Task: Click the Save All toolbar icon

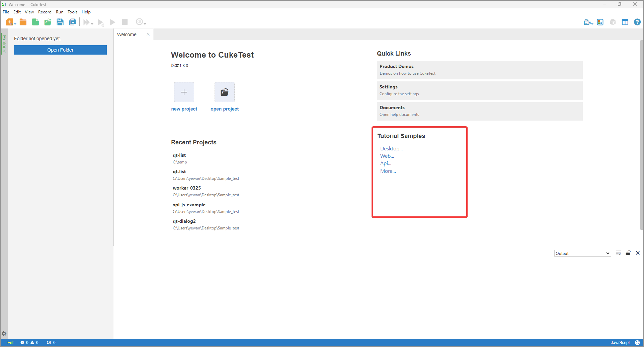Action: (x=73, y=22)
